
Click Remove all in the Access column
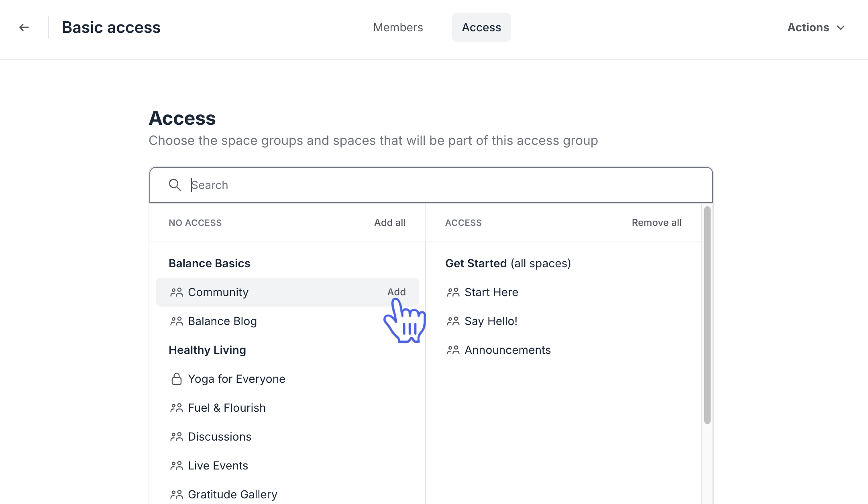click(656, 222)
